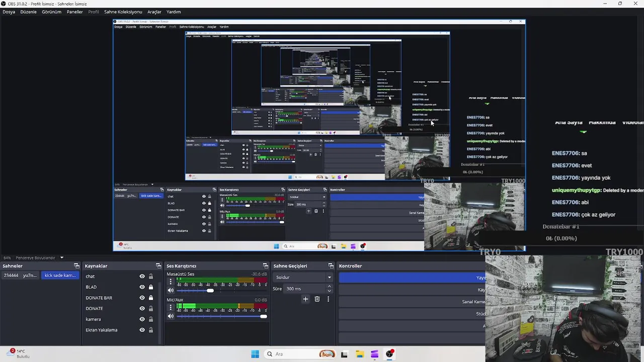
Task: Toggle visibility of the DONATE source
Action: coord(142,309)
